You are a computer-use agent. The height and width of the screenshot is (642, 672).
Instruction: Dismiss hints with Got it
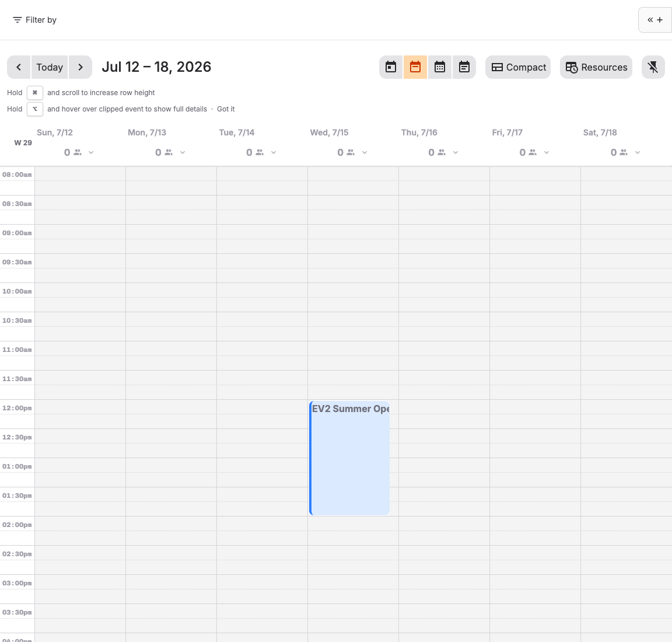coord(226,109)
